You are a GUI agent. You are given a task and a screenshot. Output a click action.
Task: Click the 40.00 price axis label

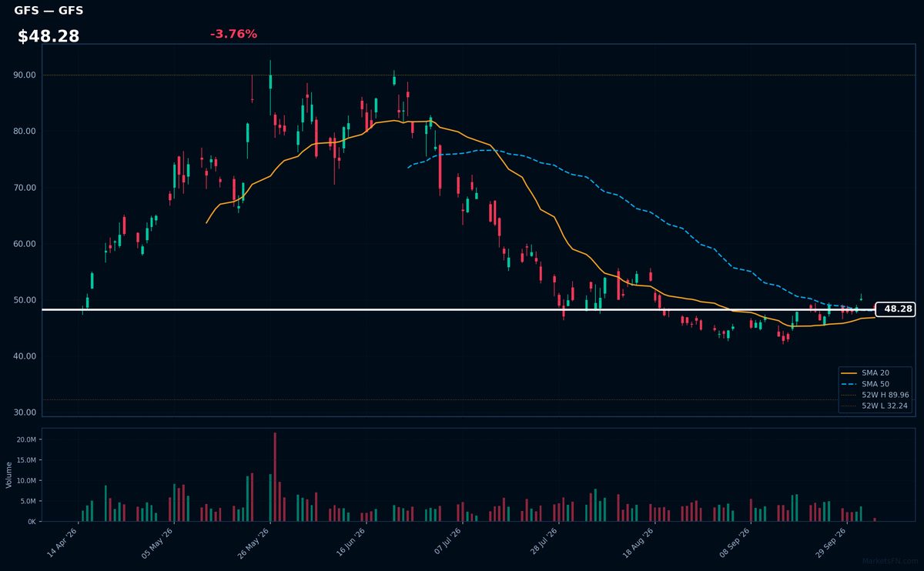point(25,356)
